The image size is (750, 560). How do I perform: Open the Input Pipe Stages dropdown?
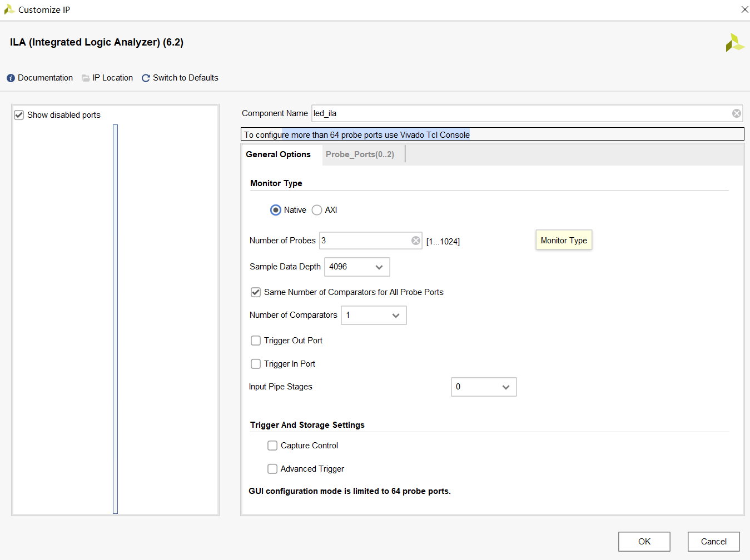(484, 387)
